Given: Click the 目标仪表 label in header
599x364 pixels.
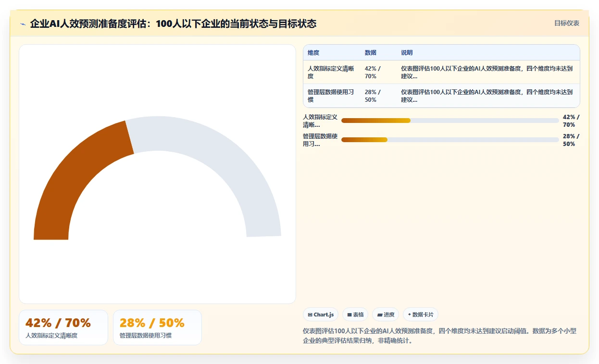Looking at the screenshot, I should click(567, 23).
